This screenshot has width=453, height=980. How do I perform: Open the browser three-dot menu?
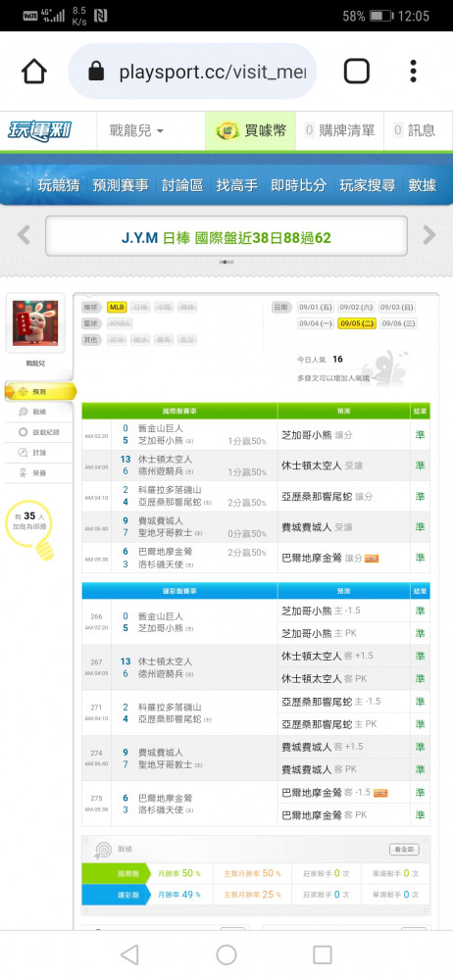click(x=414, y=72)
